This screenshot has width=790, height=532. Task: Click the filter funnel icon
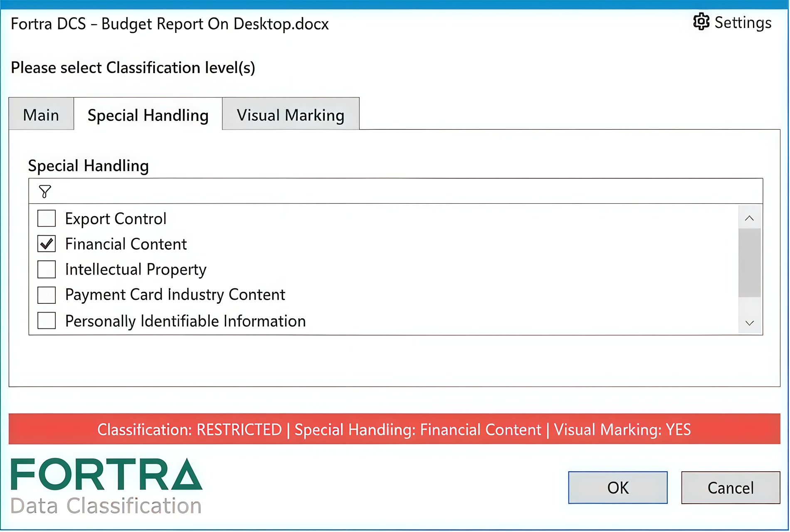click(45, 192)
